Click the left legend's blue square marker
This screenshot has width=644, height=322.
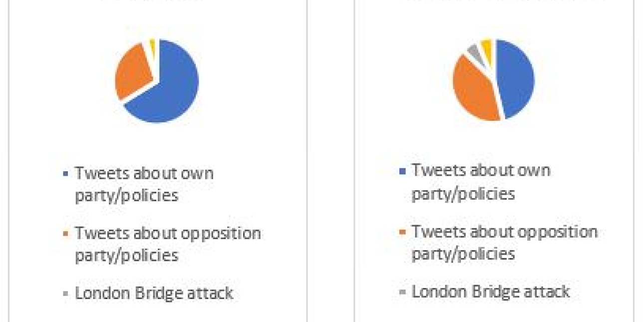[x=65, y=174]
